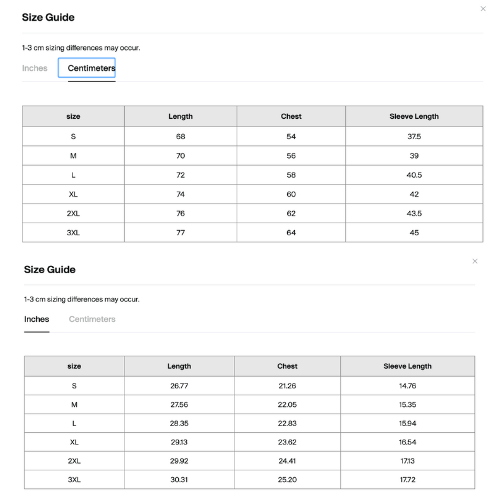Click Sleeve Length header in centimeters table
The height and width of the screenshot is (500, 500).
click(x=414, y=116)
